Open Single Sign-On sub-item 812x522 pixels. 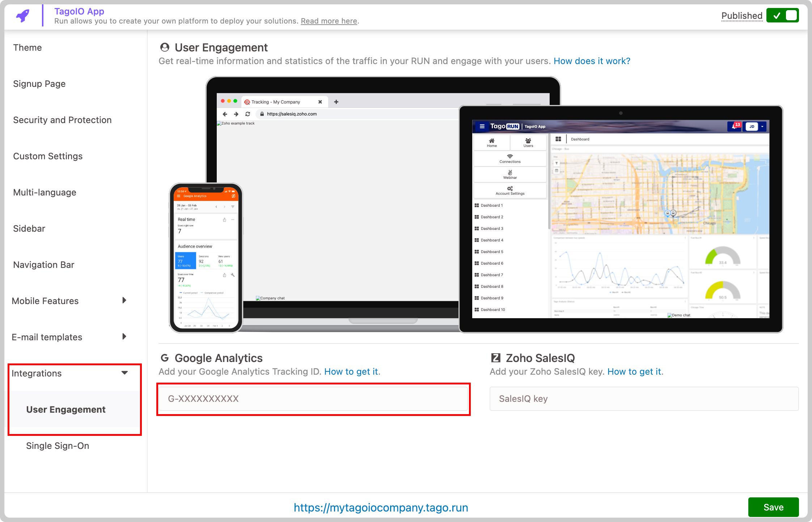point(58,446)
